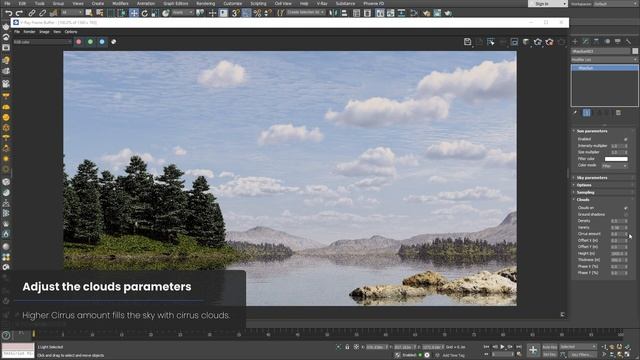The image size is (640, 360).
Task: Open the Modifiers menu
Action: coord(120,3)
